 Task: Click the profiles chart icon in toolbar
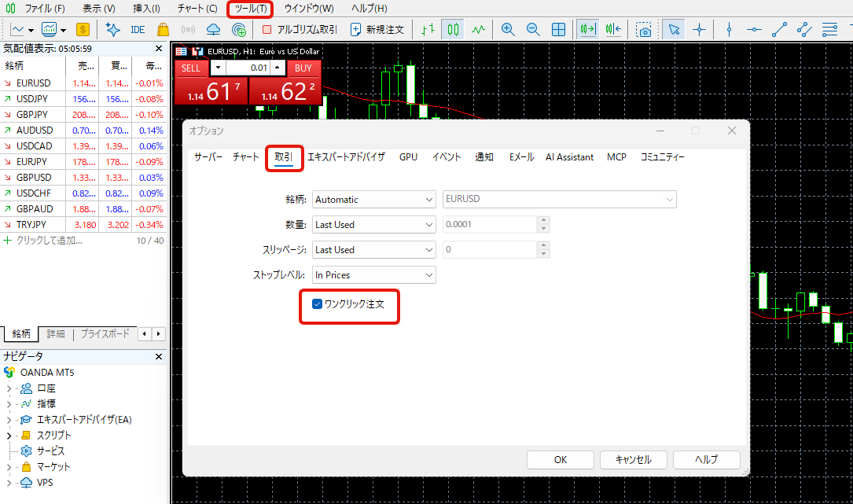(x=49, y=29)
